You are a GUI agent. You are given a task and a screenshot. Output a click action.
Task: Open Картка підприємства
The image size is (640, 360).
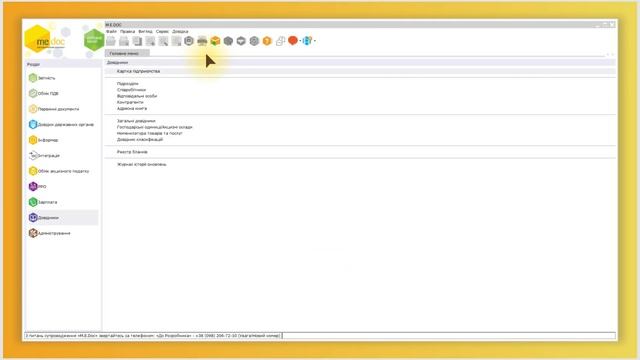coord(138,71)
